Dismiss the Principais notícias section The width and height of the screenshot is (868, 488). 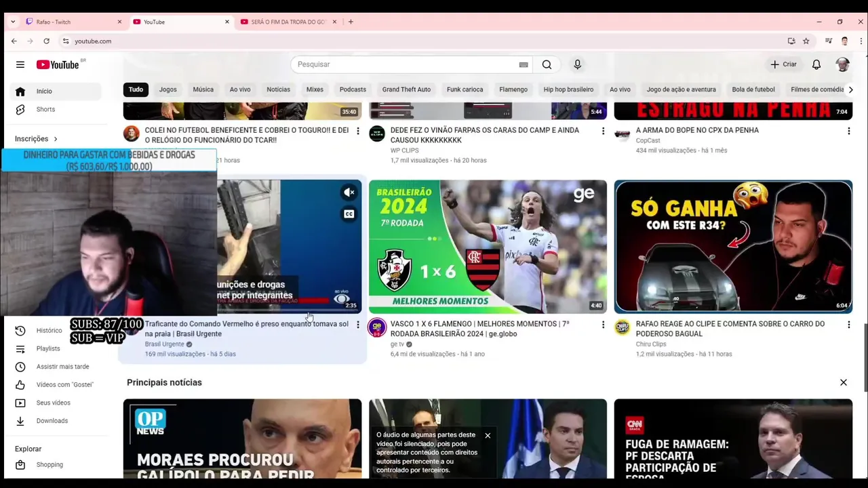844,382
